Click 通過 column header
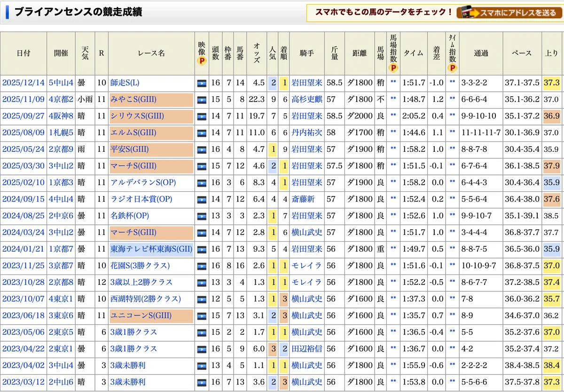The width and height of the screenshot is (564, 392). pyautogui.click(x=481, y=54)
